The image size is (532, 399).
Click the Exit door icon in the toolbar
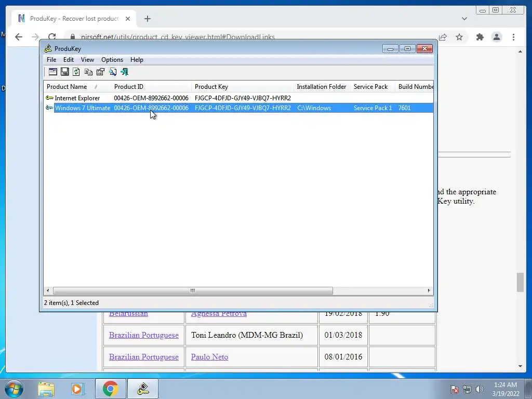click(125, 72)
